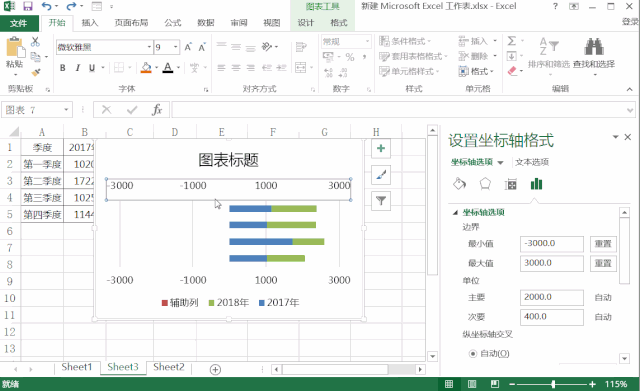Click the Undo arrow icon
Viewport: 640px width, 391px height.
[x=47, y=6]
